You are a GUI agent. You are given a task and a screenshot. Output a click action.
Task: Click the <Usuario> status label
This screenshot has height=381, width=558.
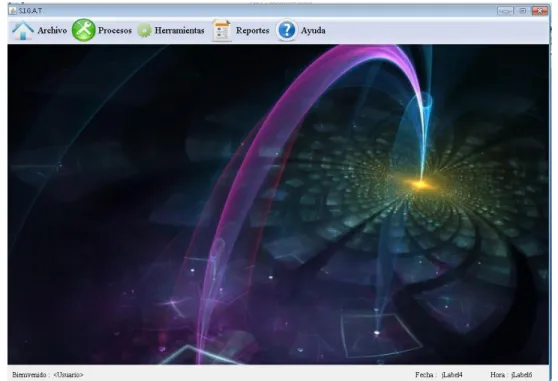click(x=68, y=375)
